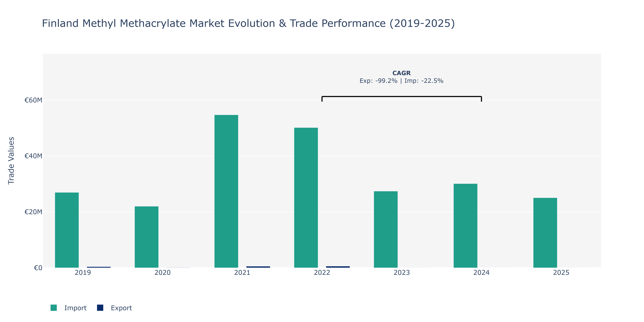Click the teal Import legend swatch
Viewport: 644px width, 322px height.
54,308
